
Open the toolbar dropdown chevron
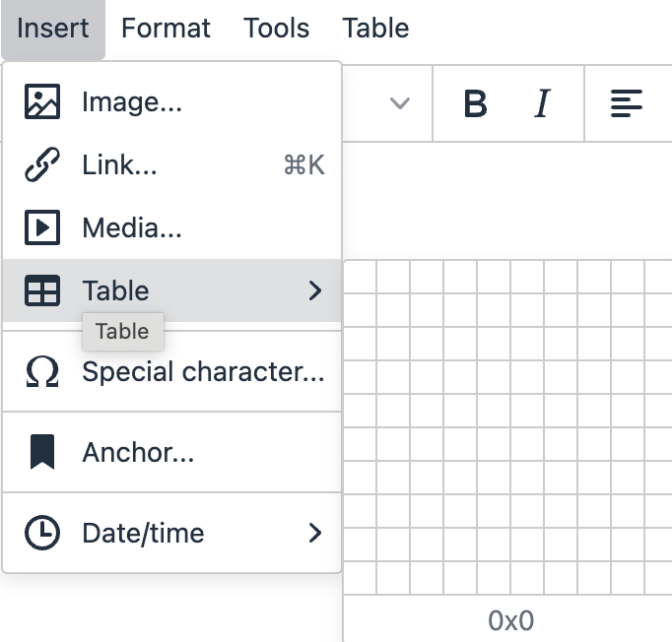399,103
